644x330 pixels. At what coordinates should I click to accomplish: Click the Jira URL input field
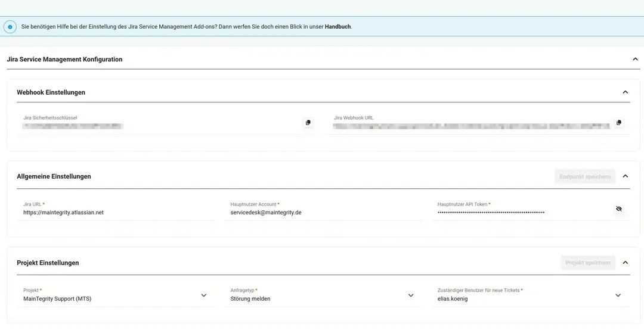[116, 209]
